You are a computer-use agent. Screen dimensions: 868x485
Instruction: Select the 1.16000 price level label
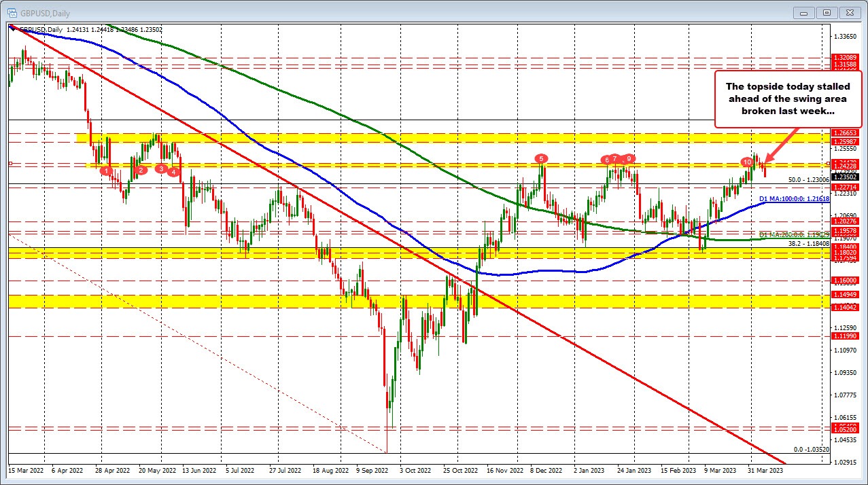(846, 281)
